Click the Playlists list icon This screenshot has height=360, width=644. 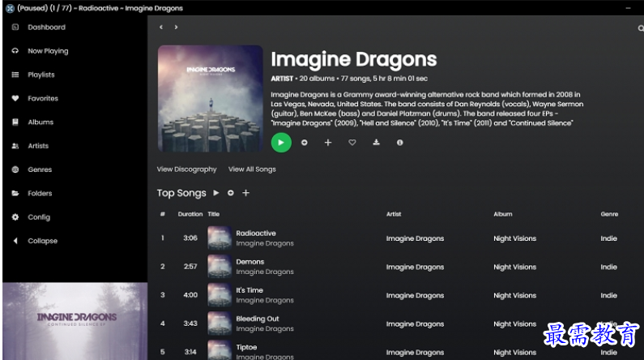tap(15, 75)
